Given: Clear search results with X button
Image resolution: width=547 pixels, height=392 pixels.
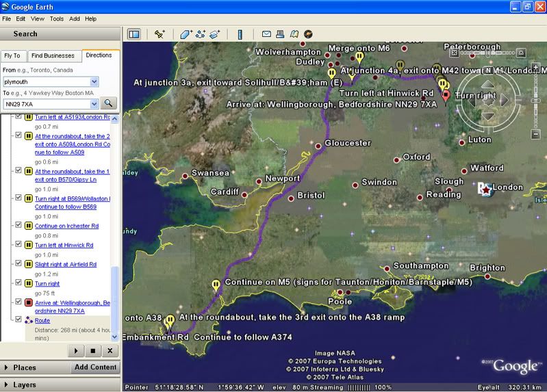Looking at the screenshot, I should (110, 351).
